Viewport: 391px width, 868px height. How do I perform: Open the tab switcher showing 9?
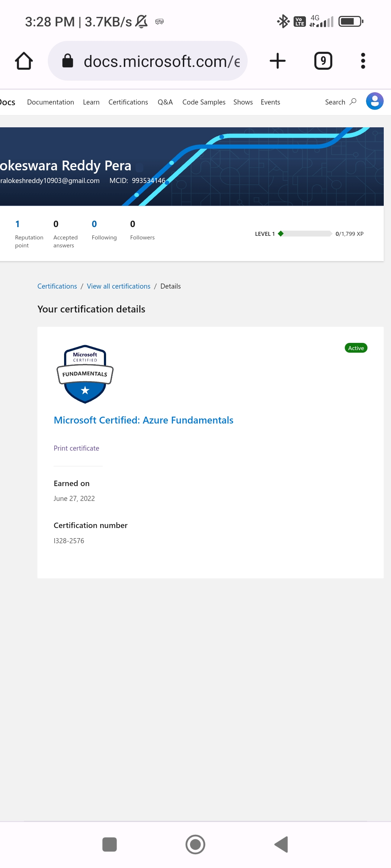[x=323, y=61]
